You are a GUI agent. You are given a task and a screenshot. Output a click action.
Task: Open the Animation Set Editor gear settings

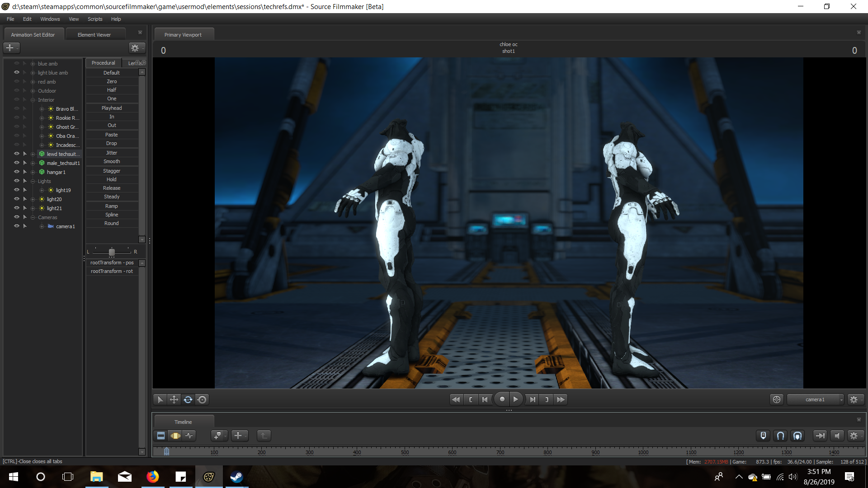click(135, 48)
